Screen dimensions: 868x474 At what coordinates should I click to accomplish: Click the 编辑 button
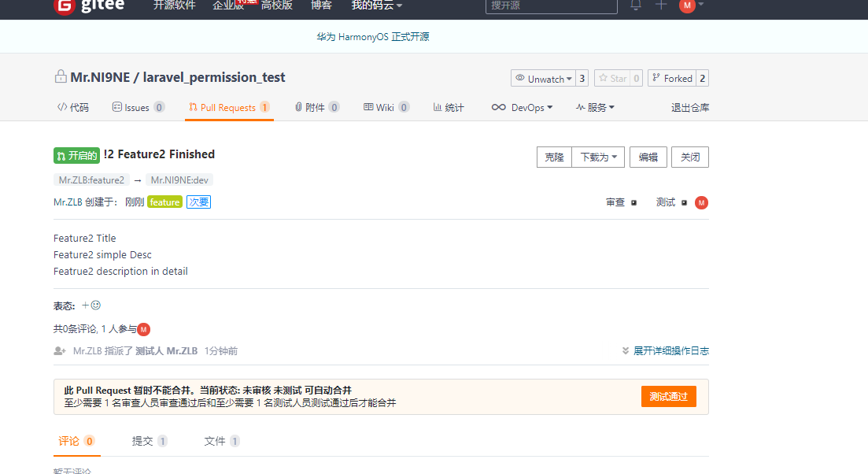coord(648,157)
